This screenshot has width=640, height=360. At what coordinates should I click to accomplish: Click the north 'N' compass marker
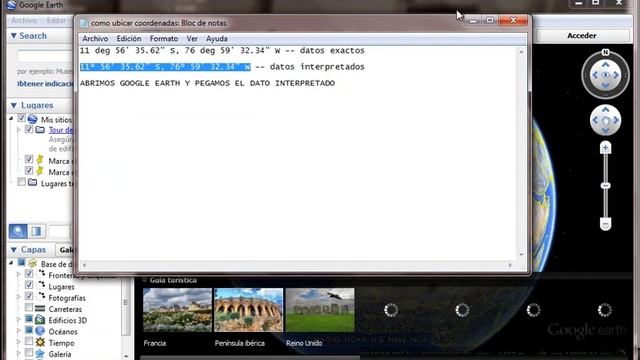click(x=605, y=52)
